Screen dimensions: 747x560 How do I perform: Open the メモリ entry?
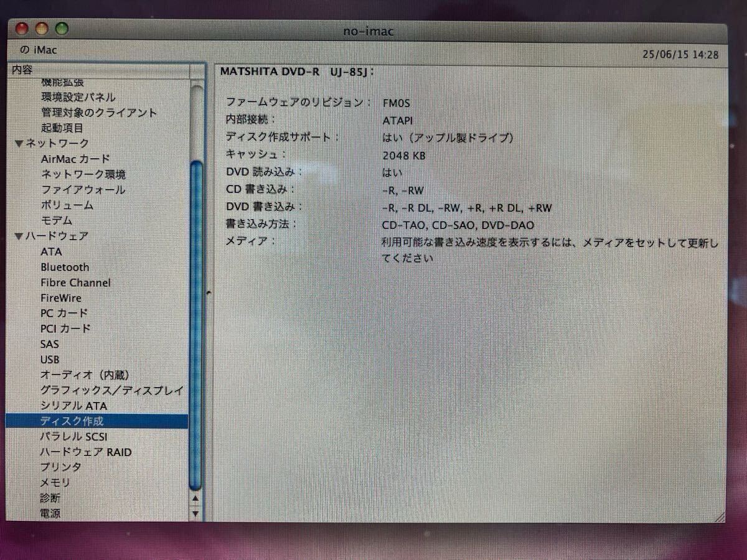tap(55, 483)
